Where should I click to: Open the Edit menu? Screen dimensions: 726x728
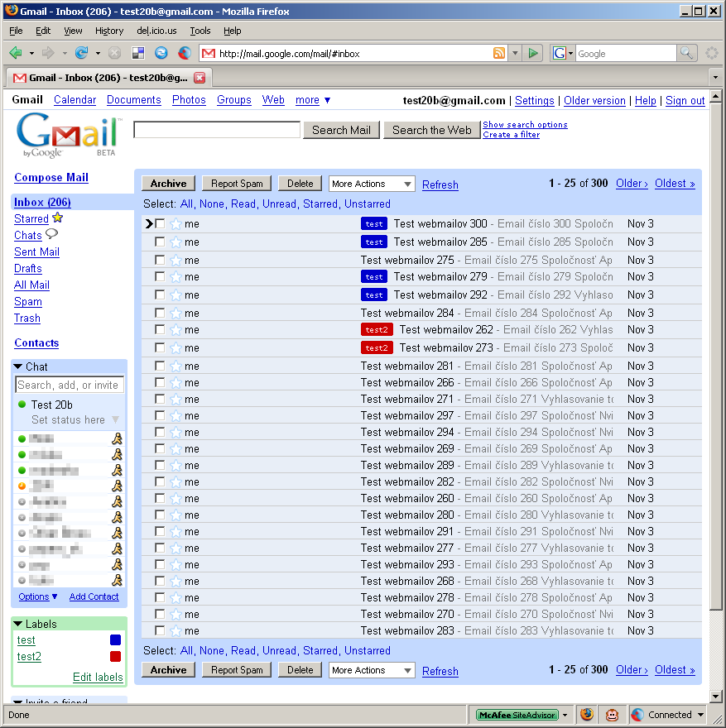(x=43, y=31)
